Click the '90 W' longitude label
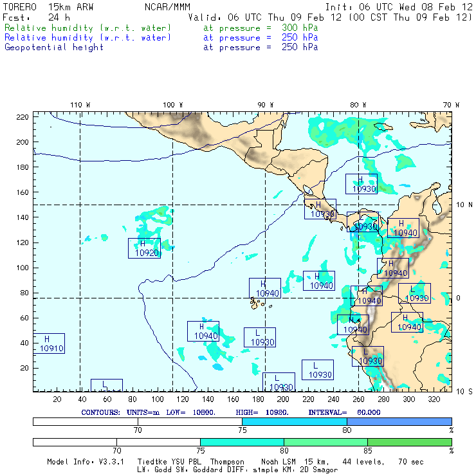This screenshot has height=476, width=476. pyautogui.click(x=265, y=105)
